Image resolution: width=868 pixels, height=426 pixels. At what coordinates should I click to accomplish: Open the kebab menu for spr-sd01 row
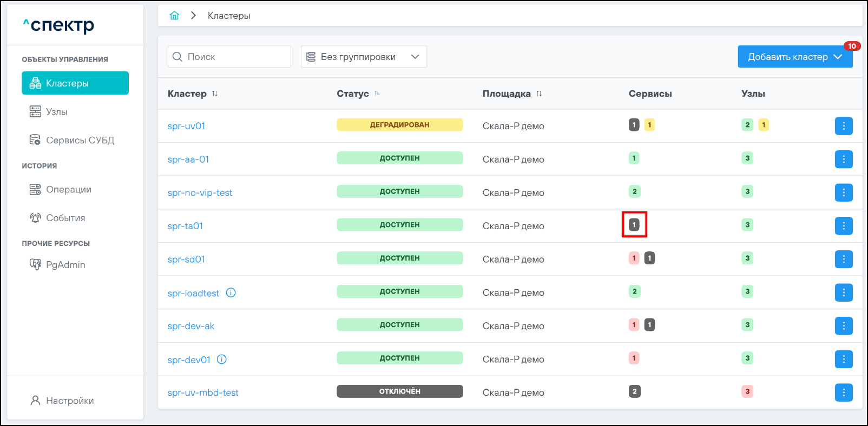pos(843,259)
